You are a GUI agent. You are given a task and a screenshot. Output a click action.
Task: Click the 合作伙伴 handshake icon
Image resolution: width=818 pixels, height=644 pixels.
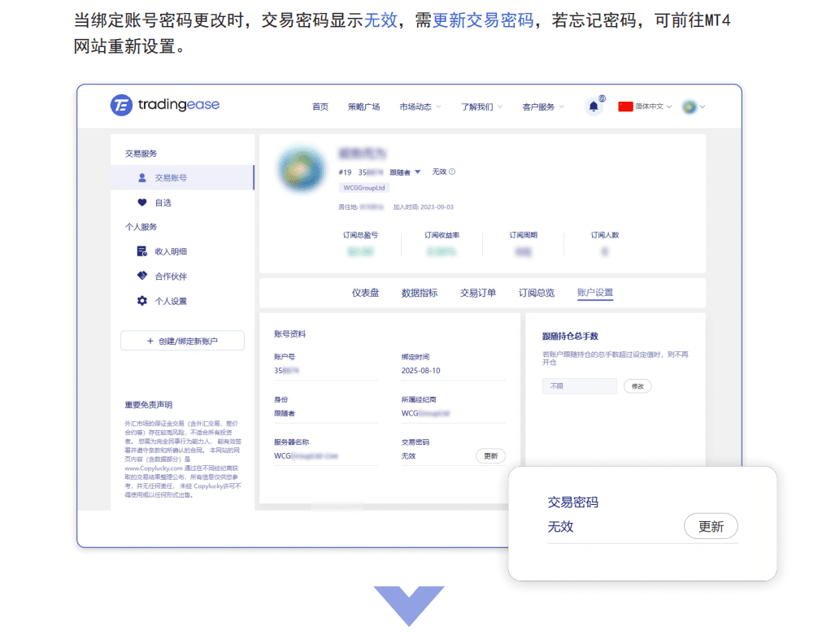(x=142, y=276)
